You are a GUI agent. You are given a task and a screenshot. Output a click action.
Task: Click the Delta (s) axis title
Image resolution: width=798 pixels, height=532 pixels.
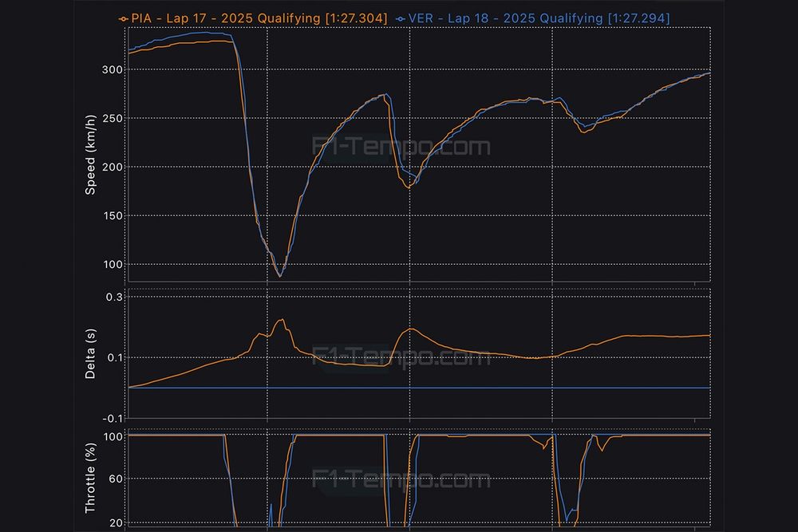point(90,357)
